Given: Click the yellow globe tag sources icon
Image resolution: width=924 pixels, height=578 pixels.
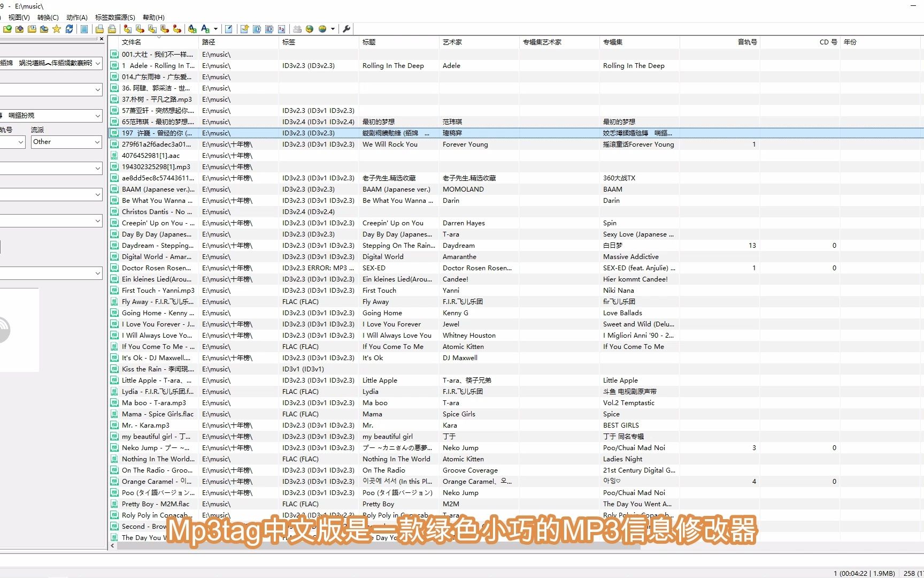Looking at the screenshot, I should (x=322, y=29).
